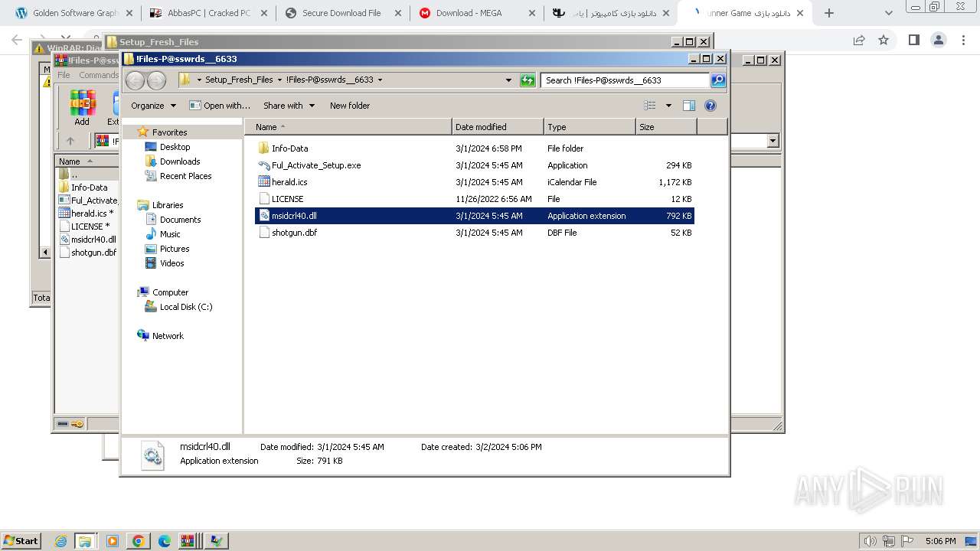
Task: Expand the address bar history dropdown
Action: pyautogui.click(x=508, y=80)
